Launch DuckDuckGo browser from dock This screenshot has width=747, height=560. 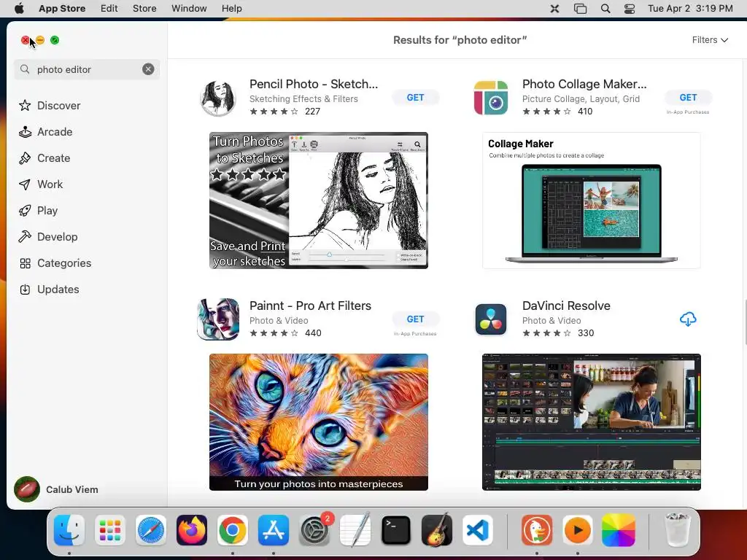coord(537,530)
